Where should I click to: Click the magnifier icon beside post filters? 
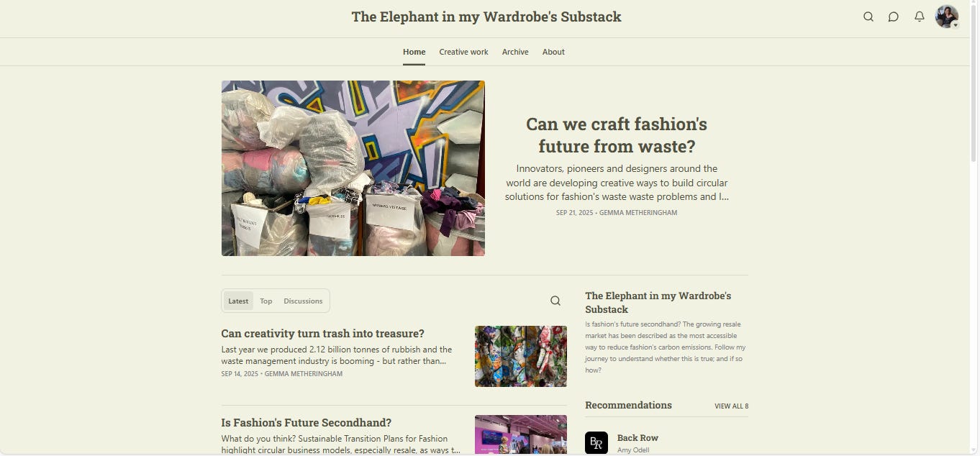coord(555,301)
